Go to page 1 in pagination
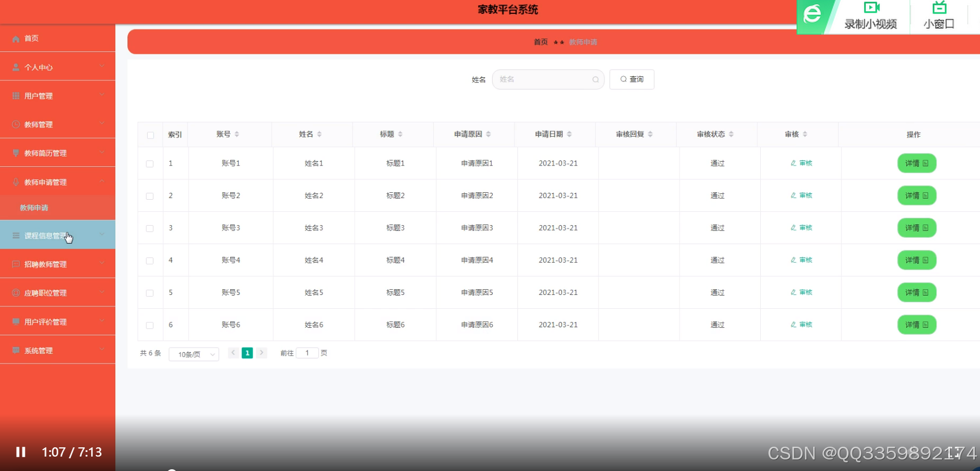980x471 pixels. click(x=247, y=353)
